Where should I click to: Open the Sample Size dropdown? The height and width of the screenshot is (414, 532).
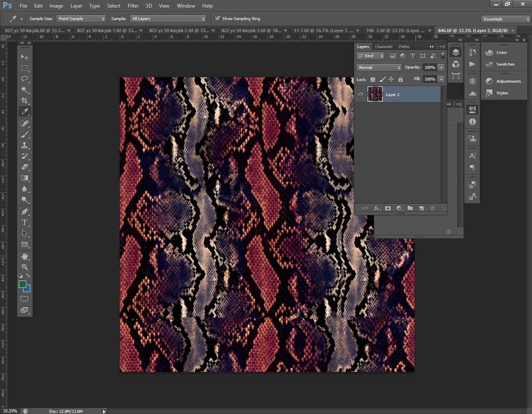81,19
